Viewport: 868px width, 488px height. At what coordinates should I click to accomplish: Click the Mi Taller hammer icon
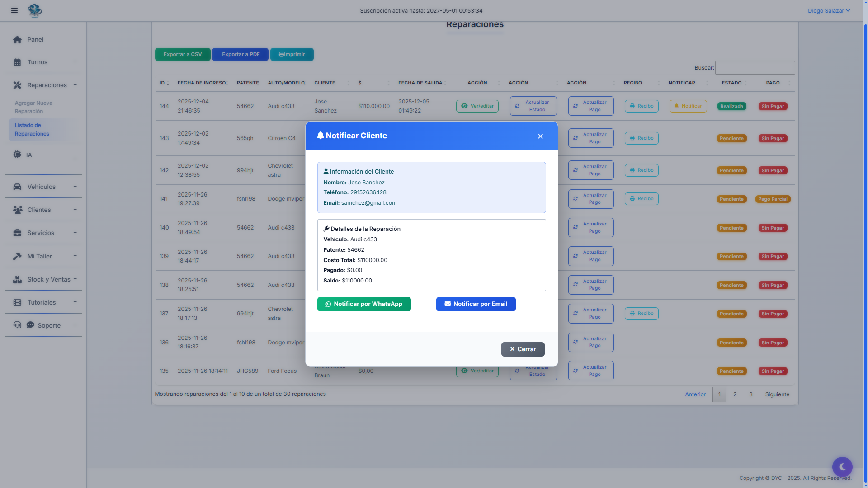coord(17,256)
